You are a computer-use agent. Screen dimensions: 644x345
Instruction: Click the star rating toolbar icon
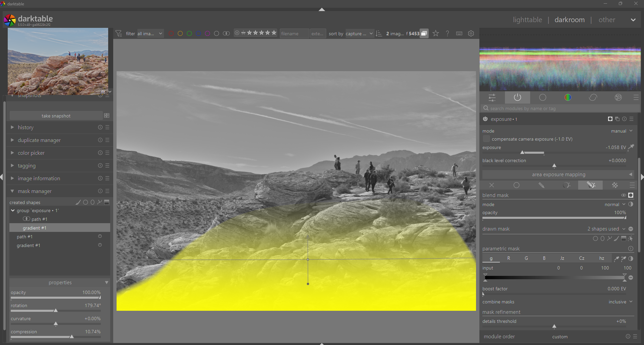coord(436,34)
